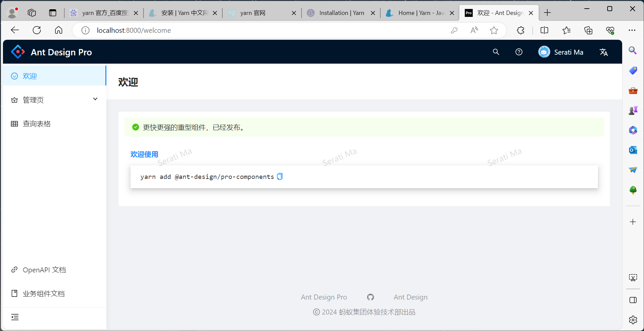Open Ant Design footer link
Screen dimensions: 644x331
coord(410,297)
